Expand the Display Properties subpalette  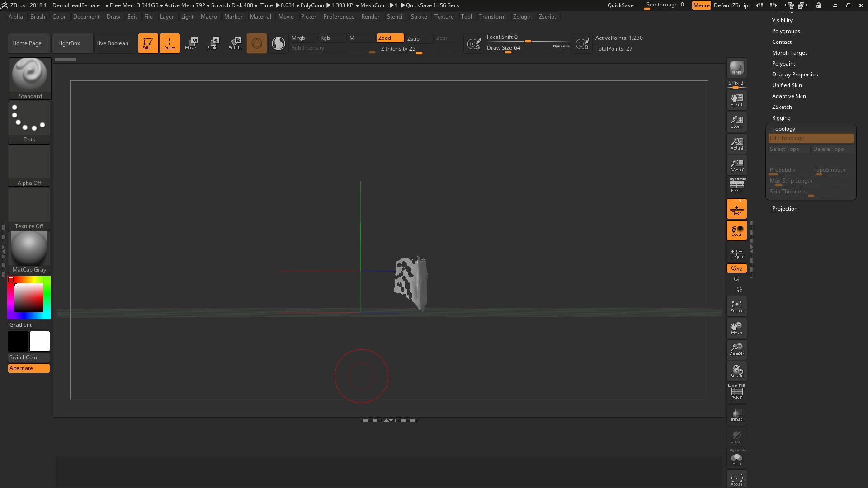[795, 75]
